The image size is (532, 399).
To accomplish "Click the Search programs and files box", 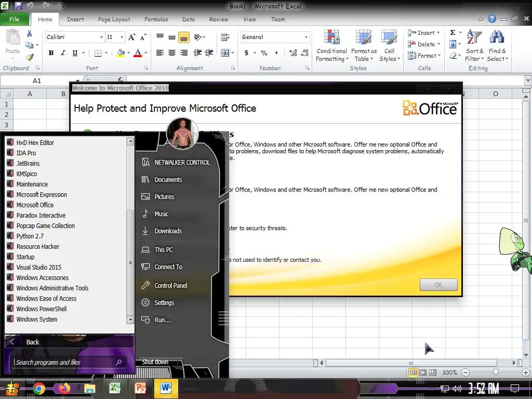I will pyautogui.click(x=68, y=362).
